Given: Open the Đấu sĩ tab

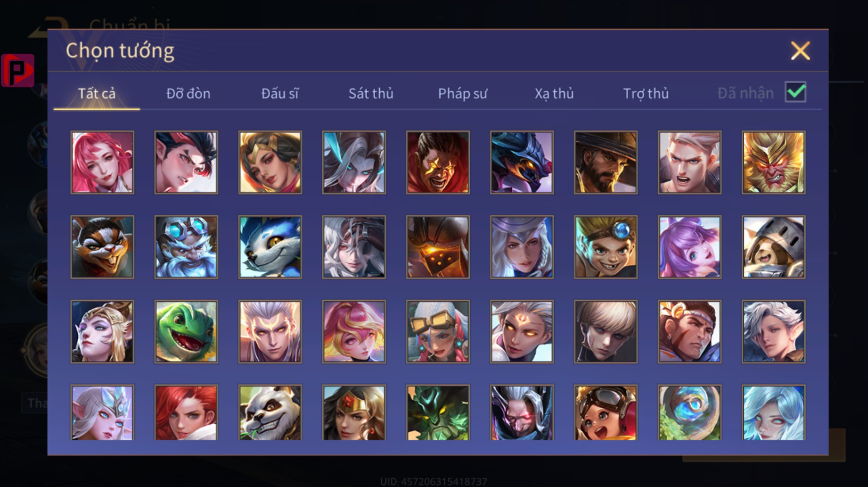Looking at the screenshot, I should coord(280,94).
